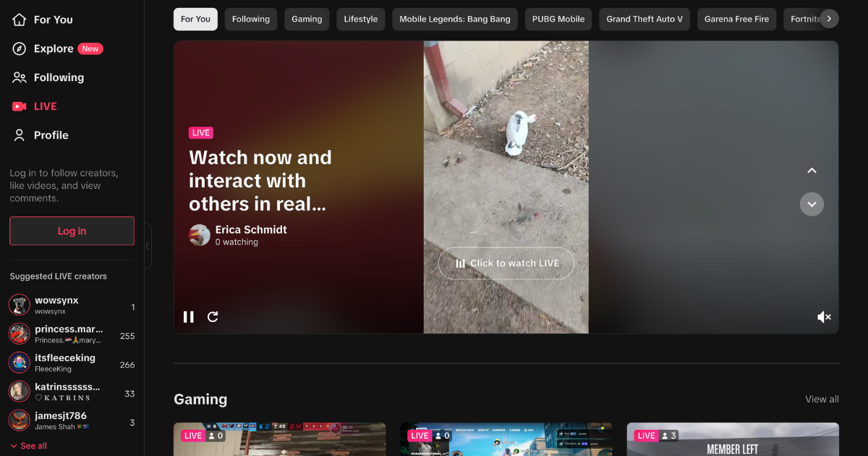Toggle playback of Erica Schmidt's live preview
This screenshot has width=868, height=456.
[x=188, y=316]
